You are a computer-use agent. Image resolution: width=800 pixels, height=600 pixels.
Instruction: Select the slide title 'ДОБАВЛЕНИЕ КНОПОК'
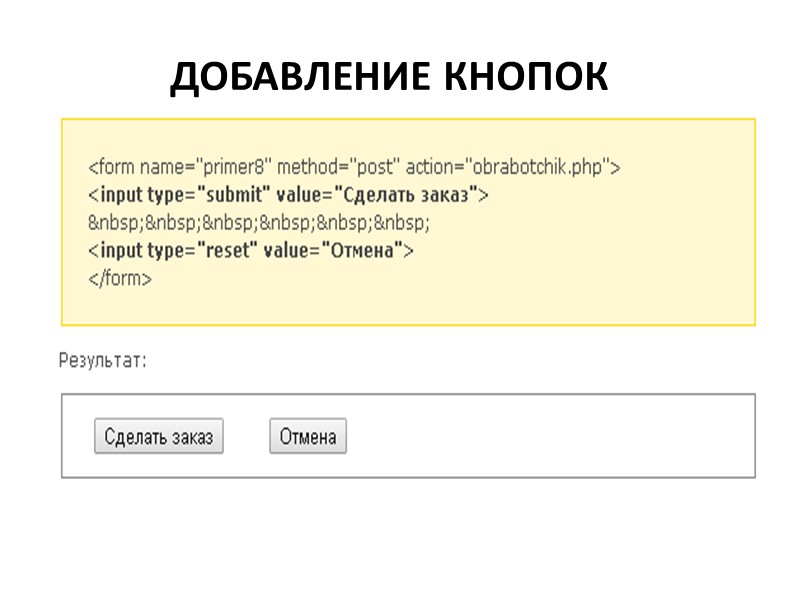pyautogui.click(x=389, y=77)
